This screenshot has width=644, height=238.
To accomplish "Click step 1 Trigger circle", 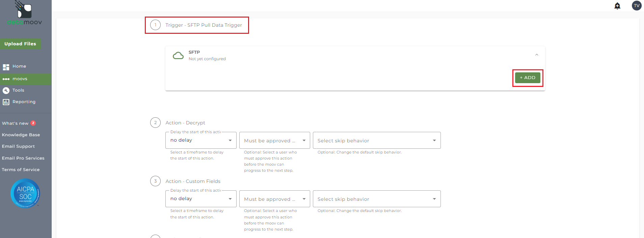I will pyautogui.click(x=155, y=25).
